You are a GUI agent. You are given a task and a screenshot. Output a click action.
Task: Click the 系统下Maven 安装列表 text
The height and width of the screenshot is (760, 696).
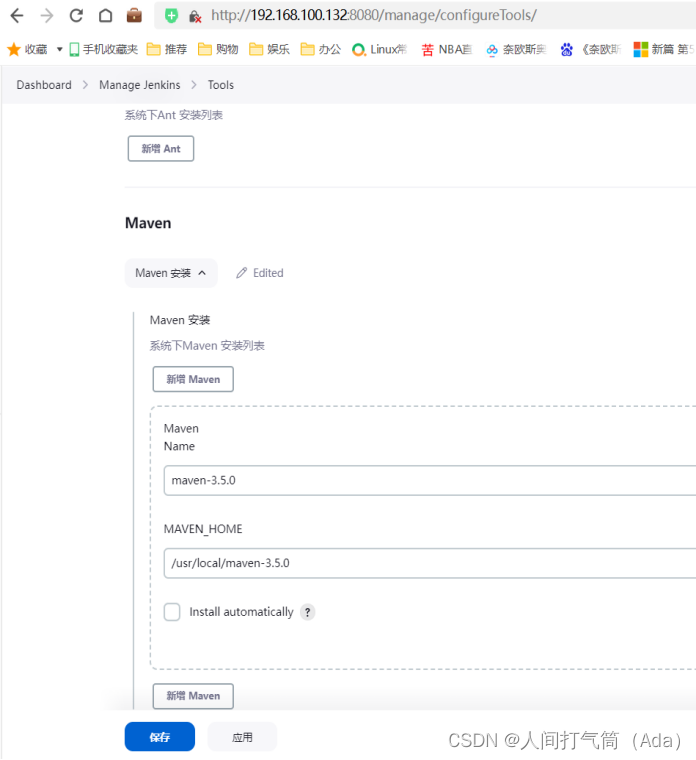point(207,346)
